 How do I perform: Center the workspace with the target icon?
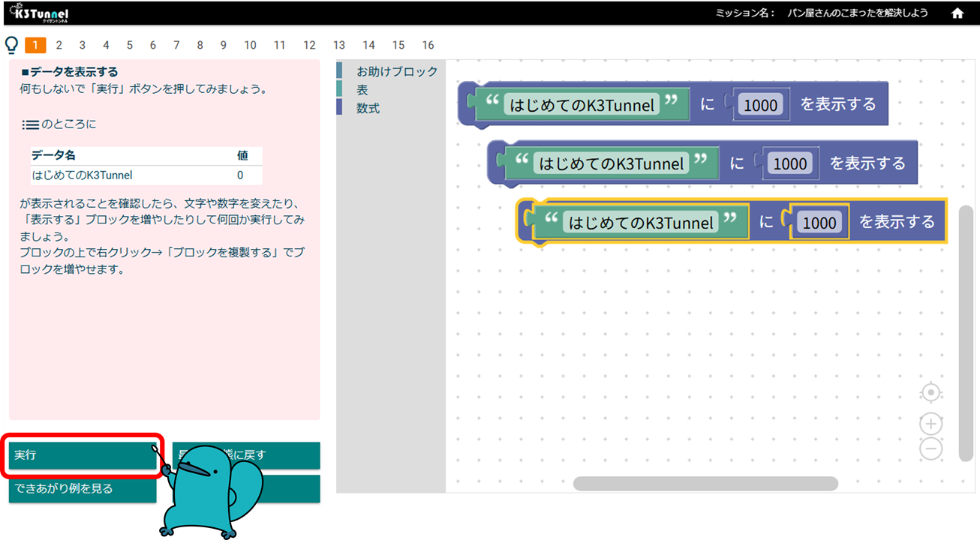[x=930, y=393]
